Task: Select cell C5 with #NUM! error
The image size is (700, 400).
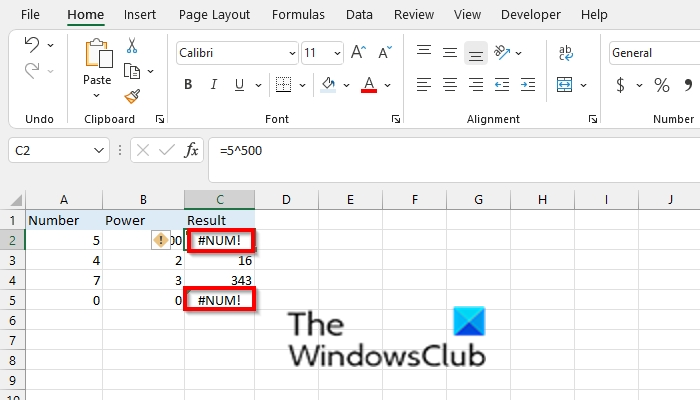Action: (x=220, y=300)
